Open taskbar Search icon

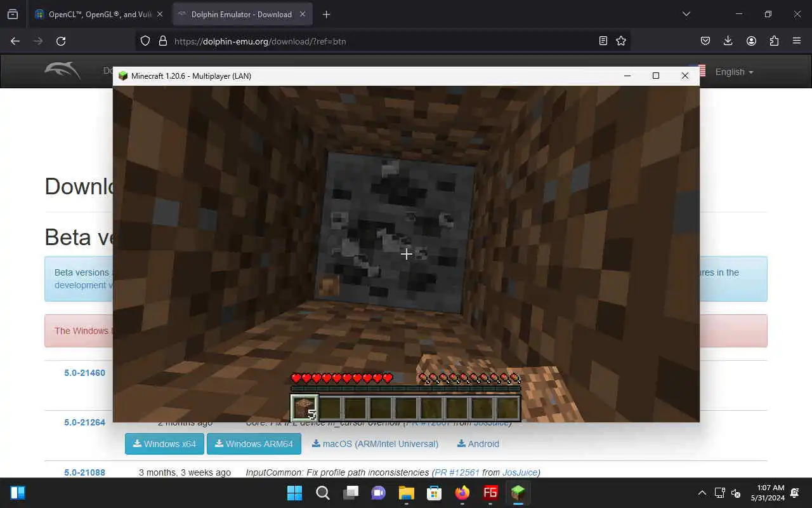(x=322, y=493)
